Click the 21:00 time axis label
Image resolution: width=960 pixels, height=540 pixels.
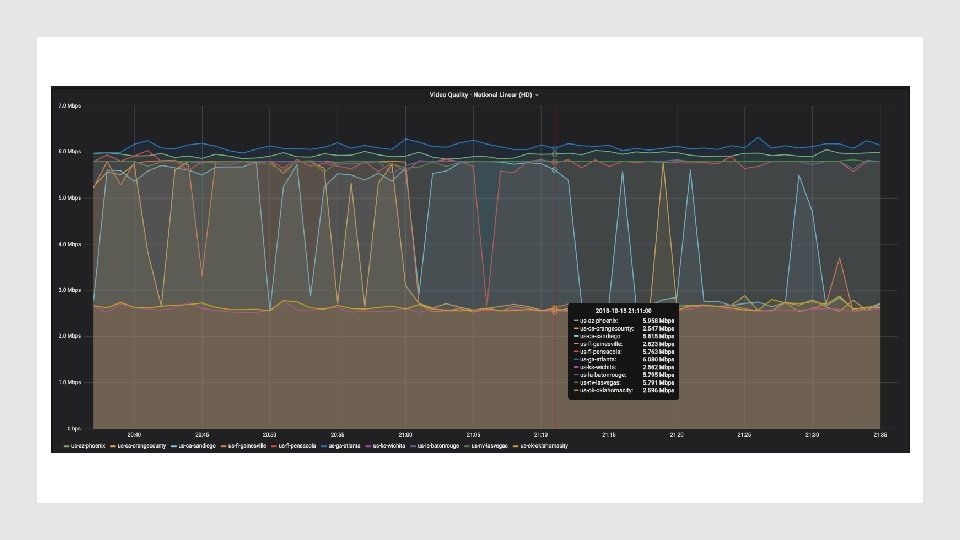405,435
